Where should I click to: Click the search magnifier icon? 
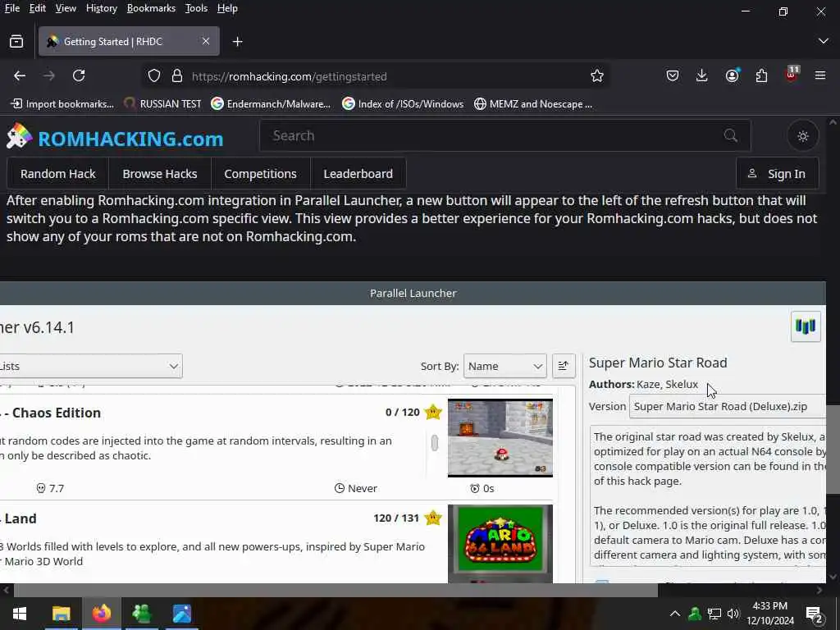(x=731, y=135)
